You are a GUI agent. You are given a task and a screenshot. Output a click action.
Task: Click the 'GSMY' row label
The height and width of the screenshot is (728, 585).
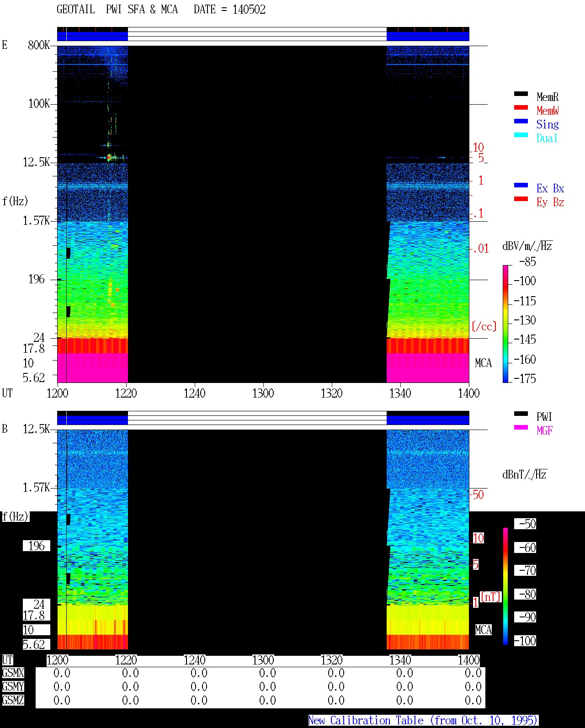pos(13,686)
